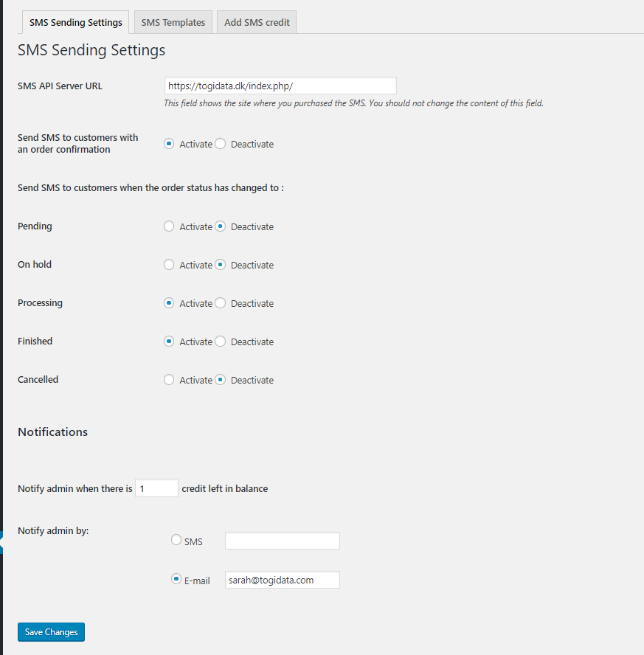Viewport: 644px width, 655px height.
Task: Activate SMS for Pending status
Action: [169, 226]
